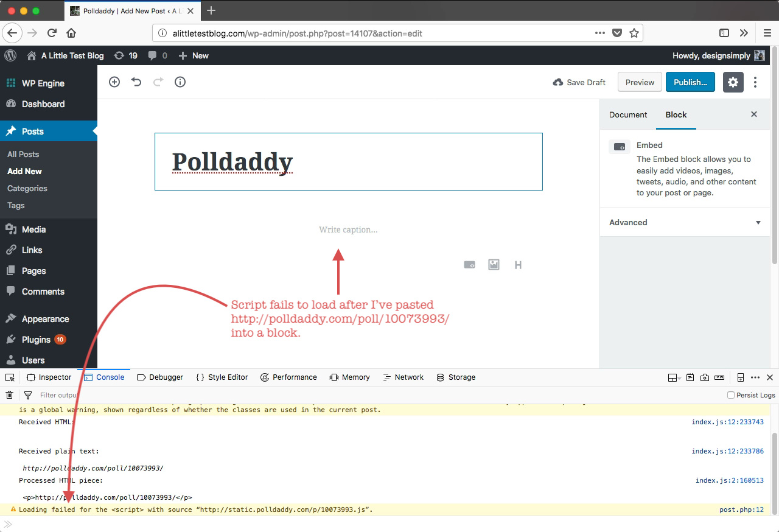Clear the console with the trash icon

(9, 394)
